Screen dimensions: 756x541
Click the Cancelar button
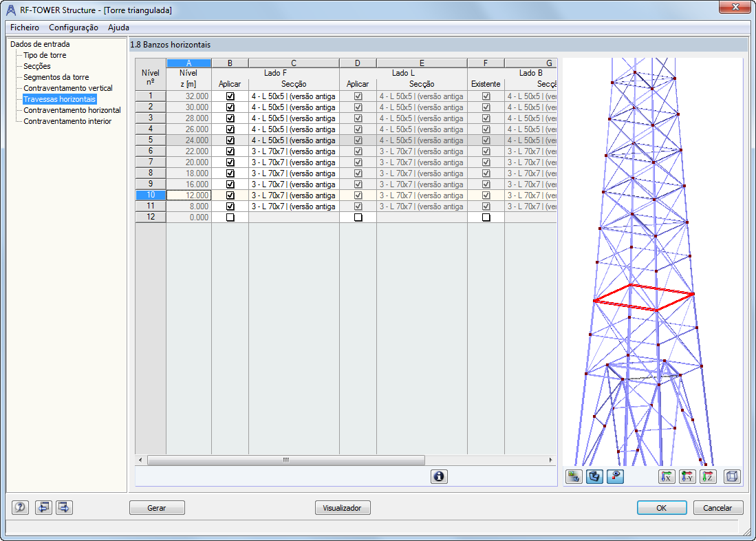pos(718,508)
